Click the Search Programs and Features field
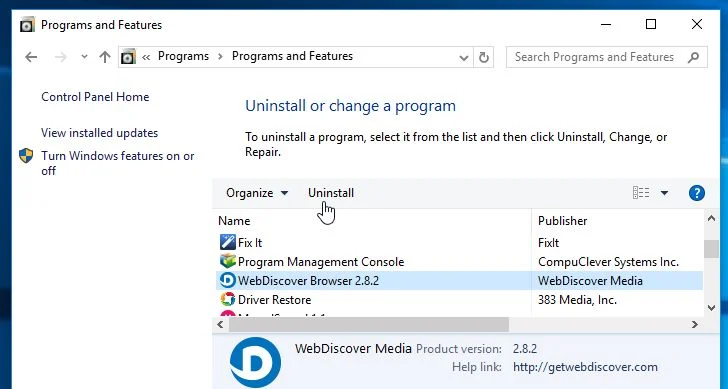 (607, 57)
